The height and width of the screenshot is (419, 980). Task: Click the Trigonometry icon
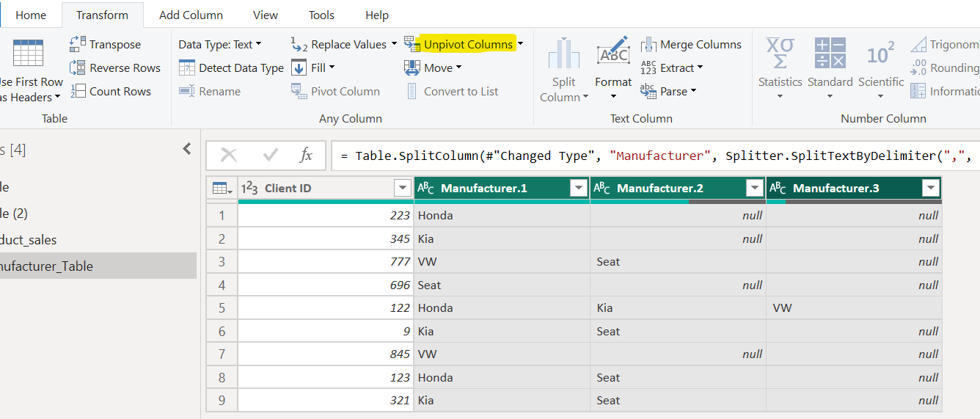pyautogui.click(x=918, y=45)
